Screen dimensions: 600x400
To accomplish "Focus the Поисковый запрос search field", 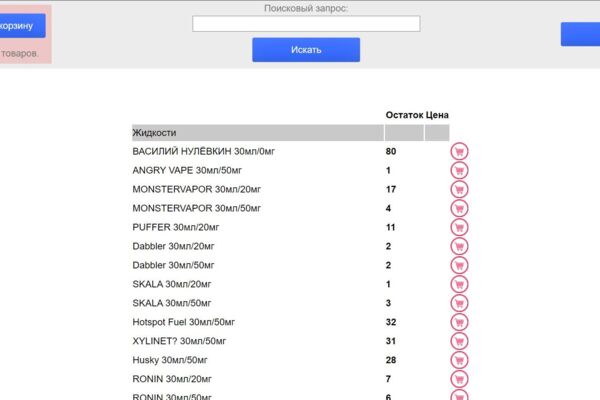I will [x=306, y=24].
